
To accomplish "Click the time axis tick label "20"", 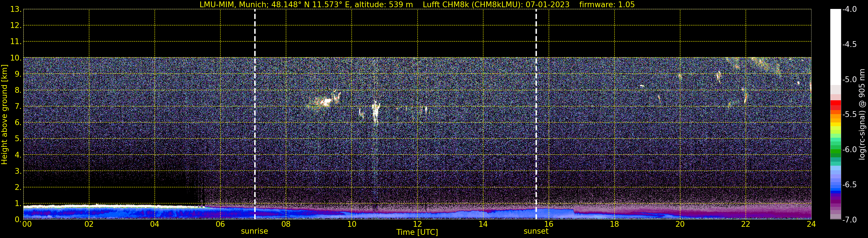I will coord(680,224).
